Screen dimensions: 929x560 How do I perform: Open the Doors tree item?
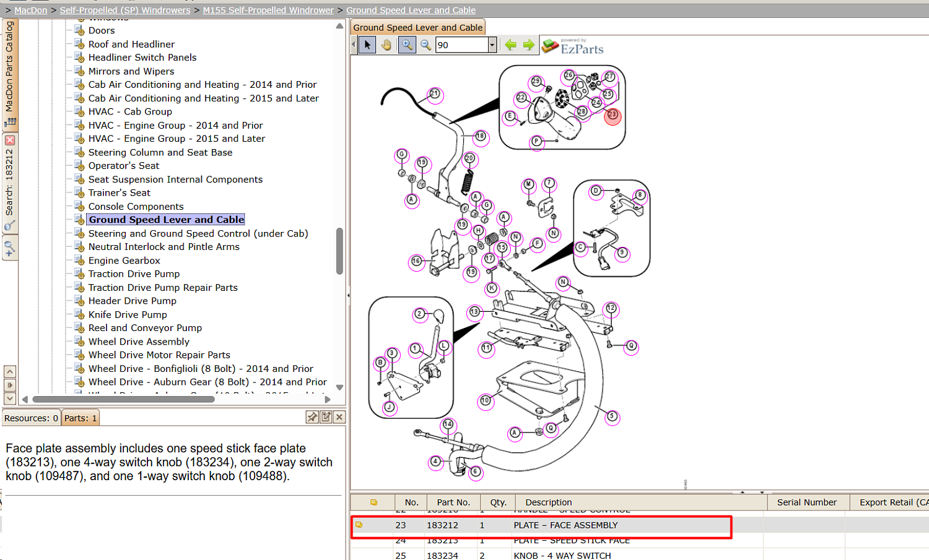click(x=102, y=30)
